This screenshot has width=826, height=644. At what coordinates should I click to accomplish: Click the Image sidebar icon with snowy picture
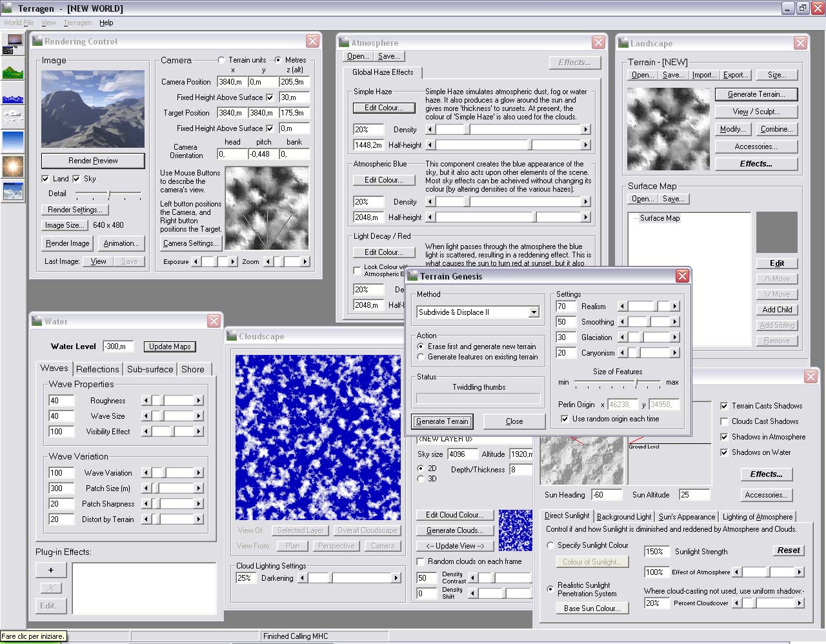pyautogui.click(x=13, y=191)
